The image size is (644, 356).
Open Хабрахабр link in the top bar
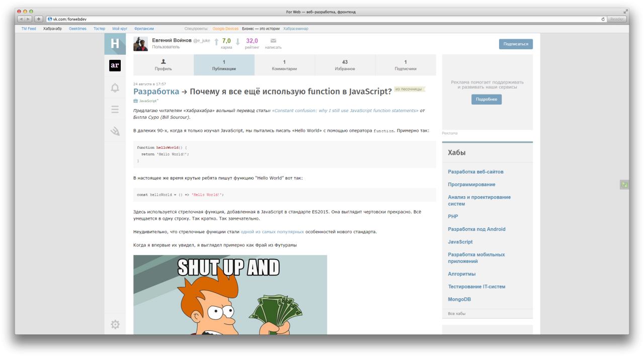click(53, 29)
